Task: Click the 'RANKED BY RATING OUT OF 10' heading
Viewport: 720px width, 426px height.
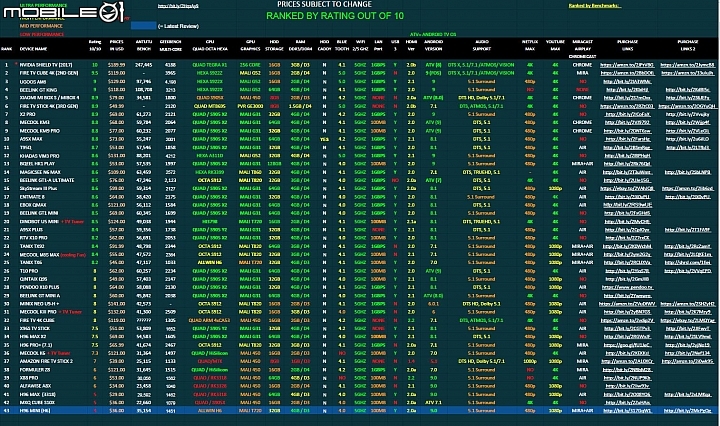Action: [x=335, y=16]
